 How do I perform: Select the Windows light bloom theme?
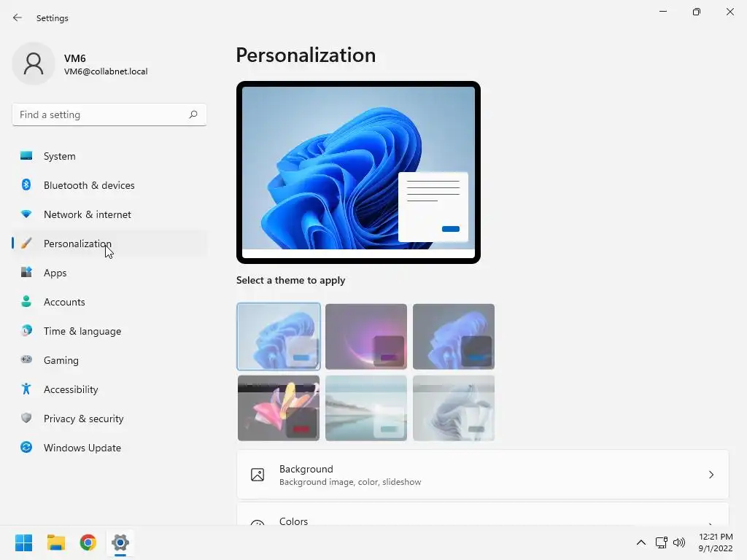click(x=279, y=337)
